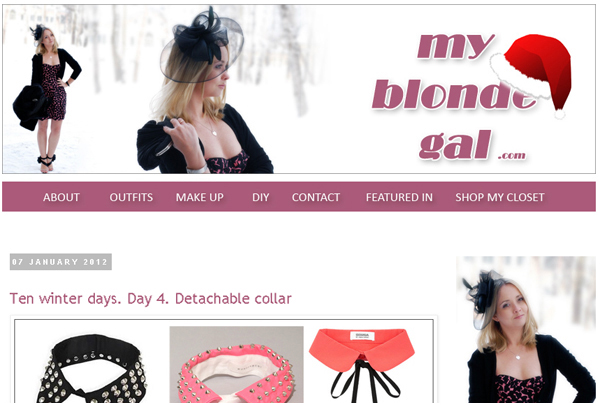Click the white label tag on coral collar
The image size is (600, 405).
pyautogui.click(x=362, y=336)
